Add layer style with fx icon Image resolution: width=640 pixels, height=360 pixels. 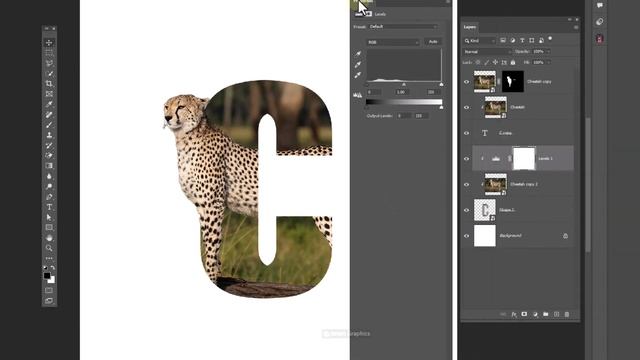click(514, 314)
